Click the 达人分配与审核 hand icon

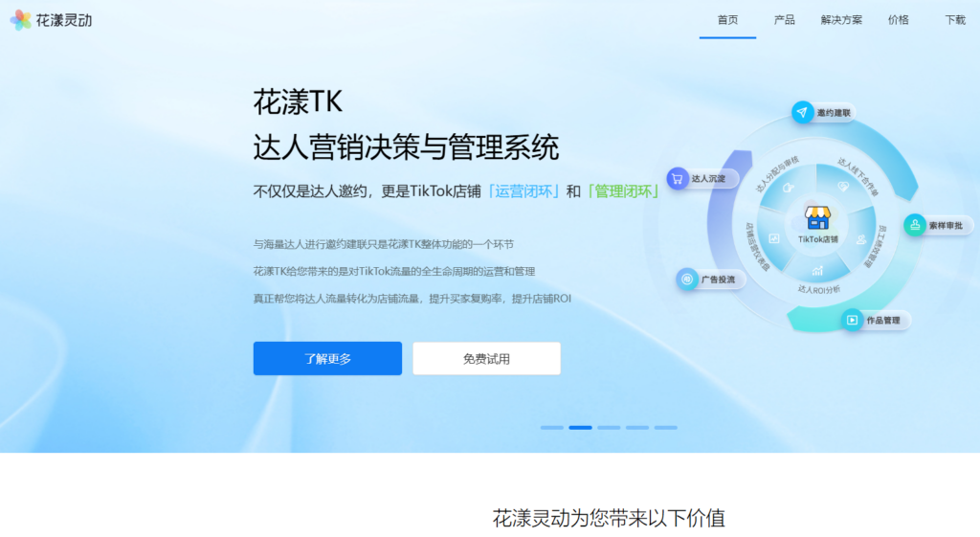click(788, 189)
